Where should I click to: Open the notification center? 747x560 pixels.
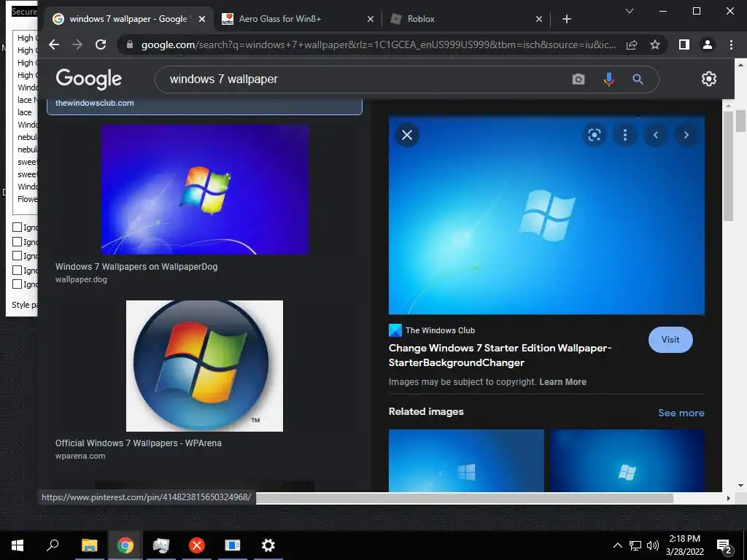724,546
